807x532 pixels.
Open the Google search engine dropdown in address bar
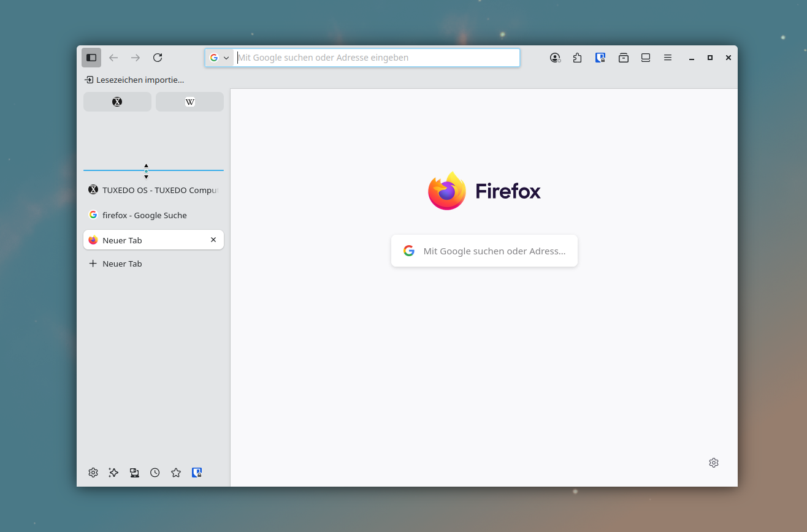pyautogui.click(x=220, y=58)
